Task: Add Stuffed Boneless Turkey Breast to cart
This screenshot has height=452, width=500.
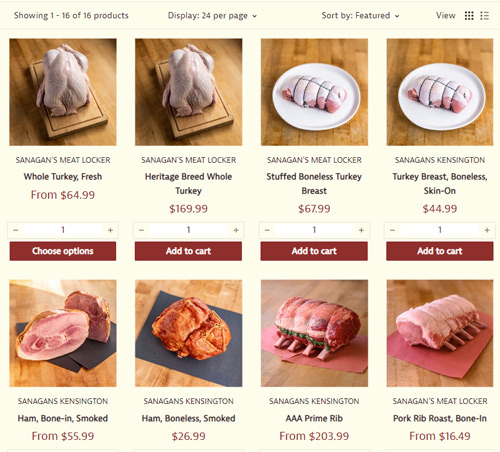Action: pos(314,251)
